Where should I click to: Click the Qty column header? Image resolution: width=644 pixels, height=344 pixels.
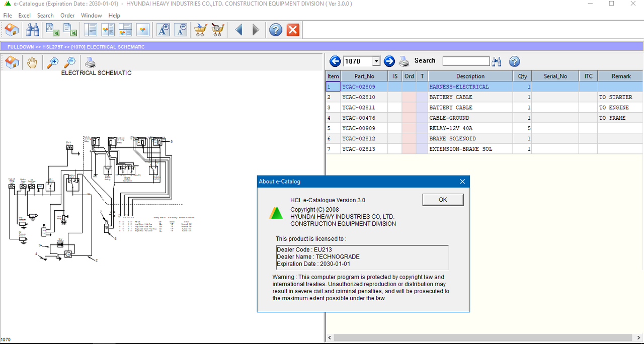coord(523,76)
